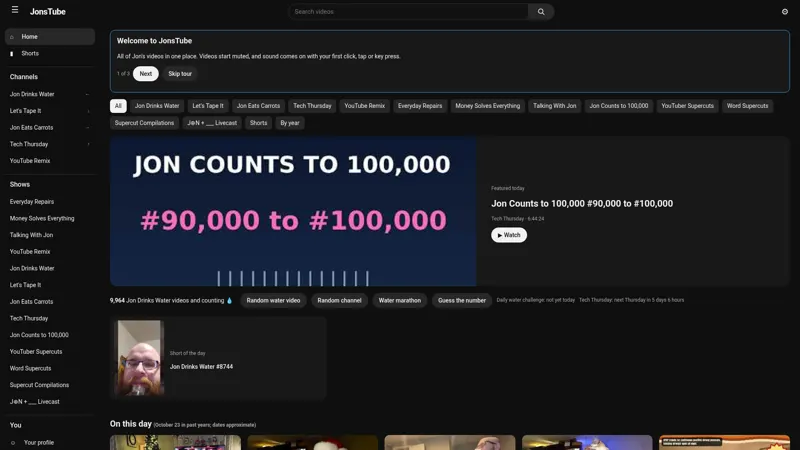This screenshot has width=800, height=450.
Task: Select the YouTube Remix filter chip
Action: point(364,106)
